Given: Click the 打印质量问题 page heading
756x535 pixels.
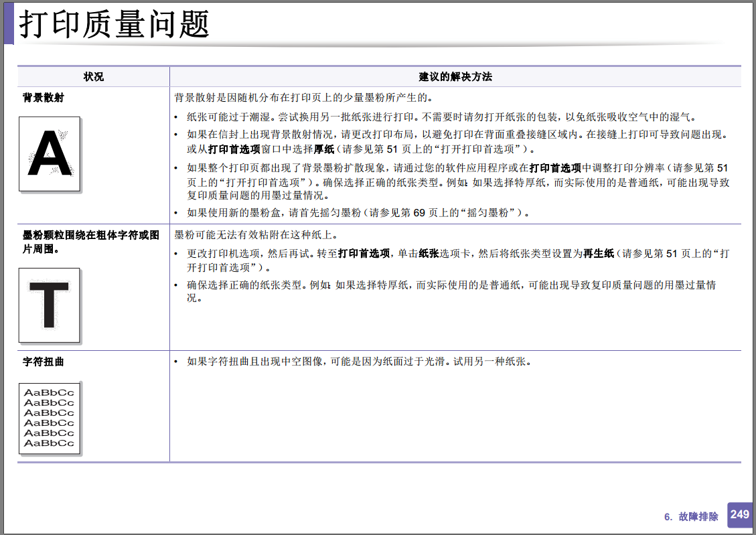Looking at the screenshot, I should point(114,24).
